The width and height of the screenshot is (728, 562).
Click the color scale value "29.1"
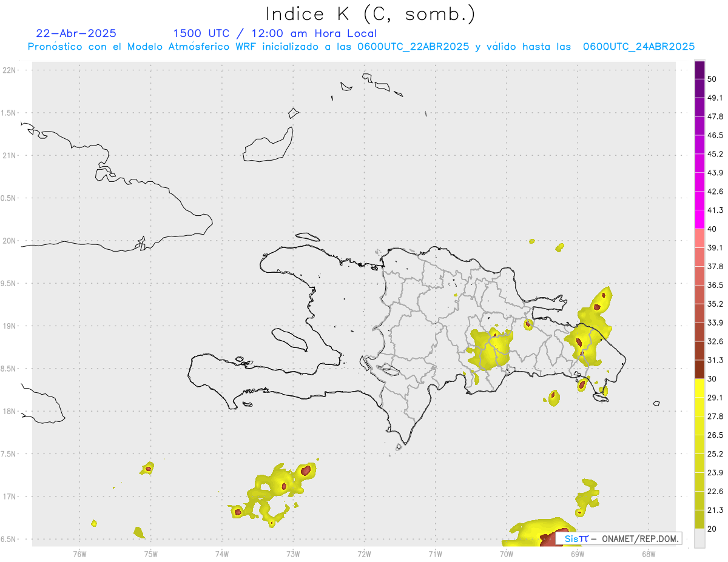(715, 397)
